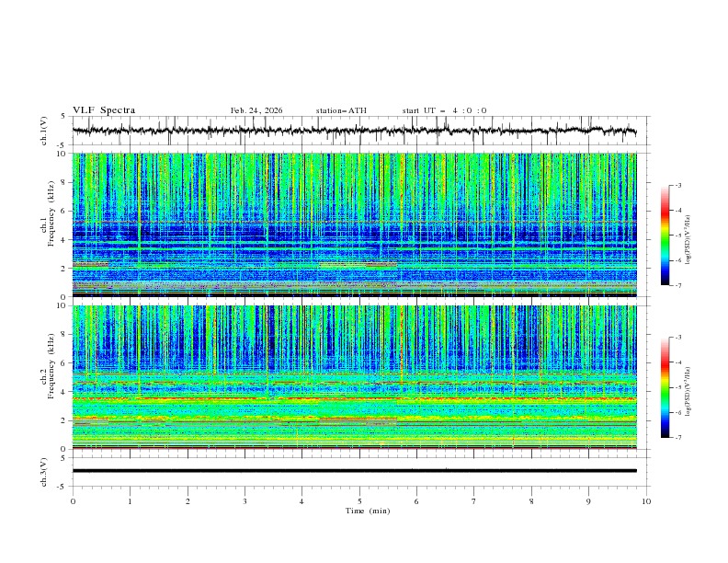Click the time axis tick label '10'

point(646,501)
